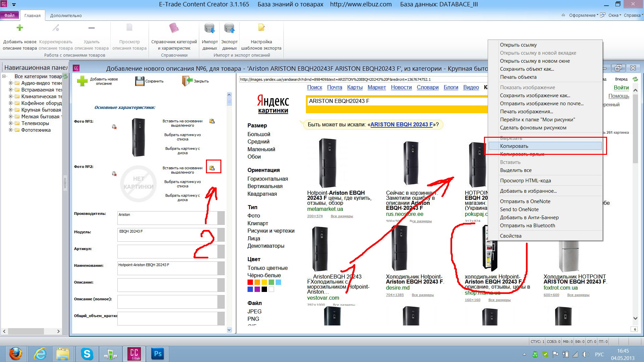Click the delete image icon for Фото №1

[114, 127]
